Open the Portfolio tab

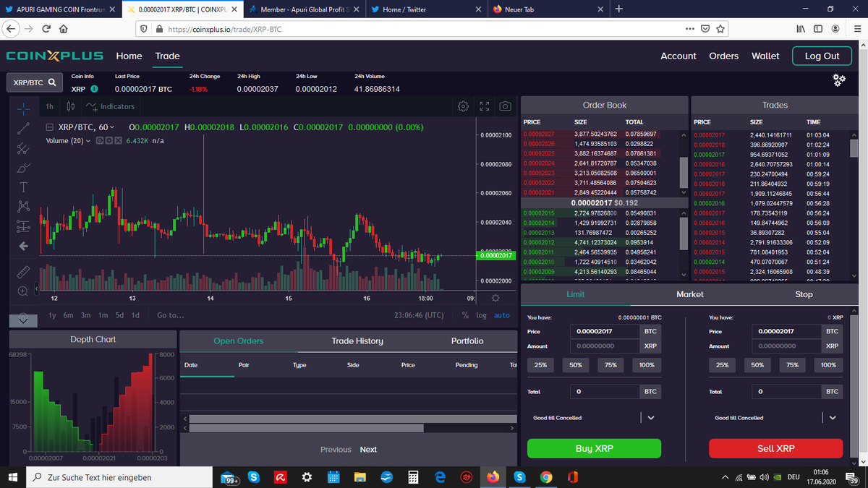tap(467, 341)
